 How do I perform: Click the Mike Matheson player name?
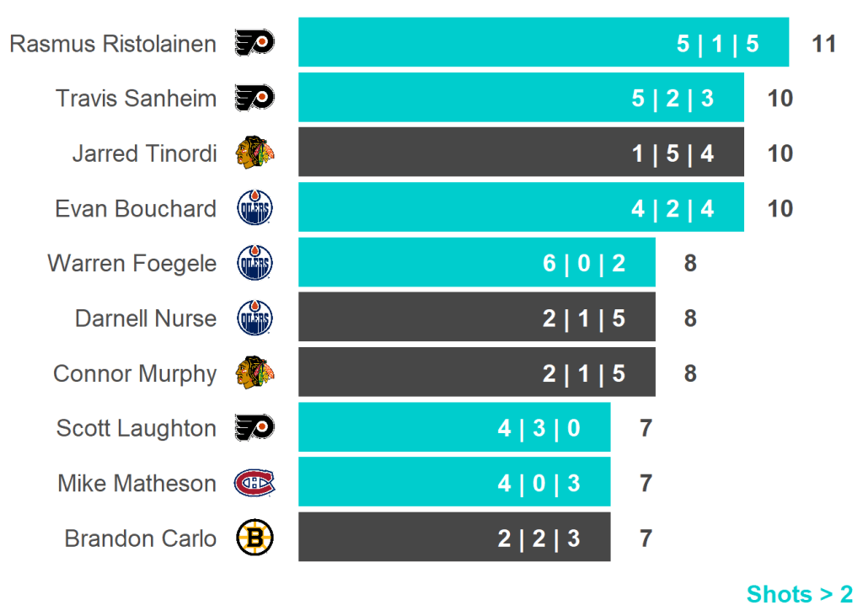(137, 484)
